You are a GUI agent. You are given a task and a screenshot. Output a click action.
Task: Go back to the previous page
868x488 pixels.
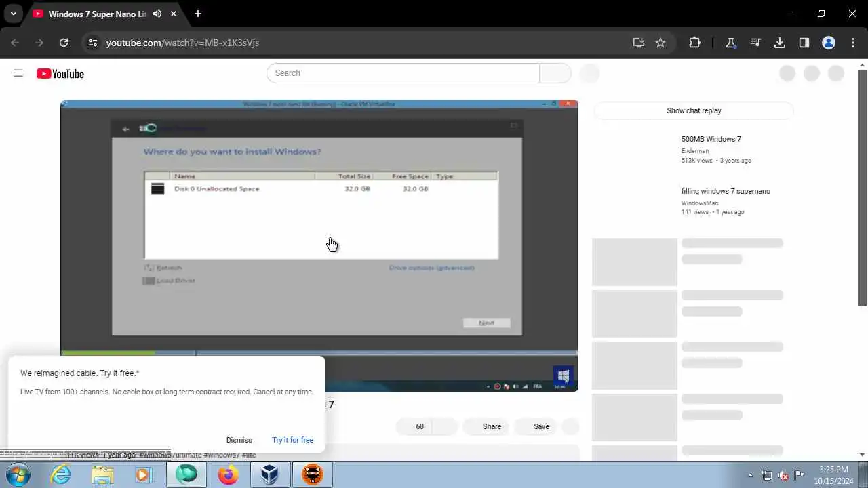click(x=15, y=43)
